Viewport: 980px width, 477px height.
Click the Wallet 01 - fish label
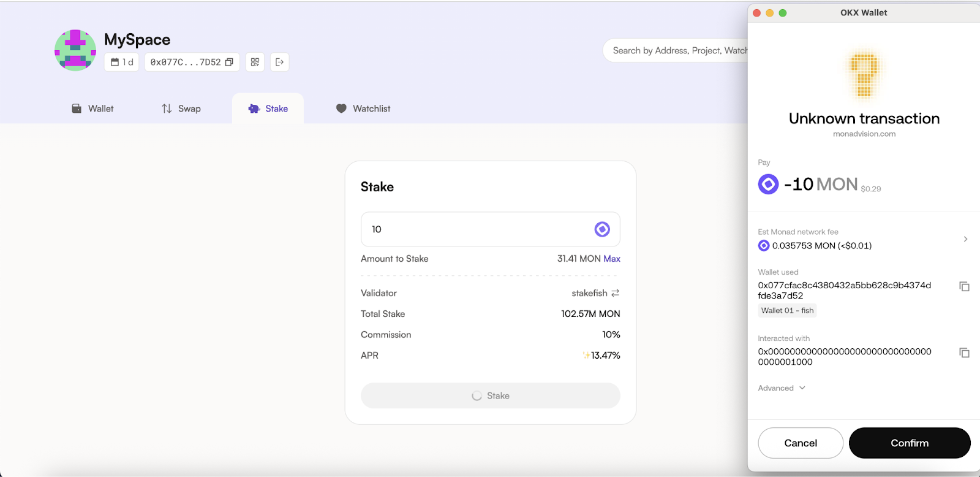click(x=787, y=311)
